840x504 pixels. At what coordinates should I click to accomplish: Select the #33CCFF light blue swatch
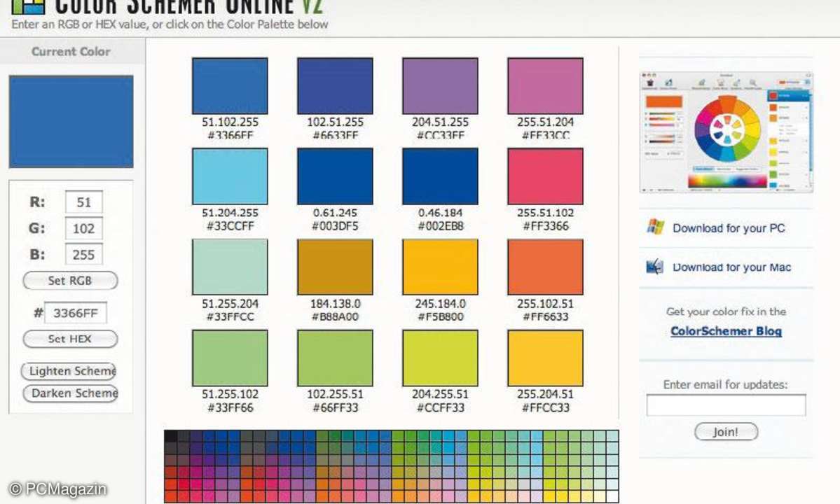230,176
